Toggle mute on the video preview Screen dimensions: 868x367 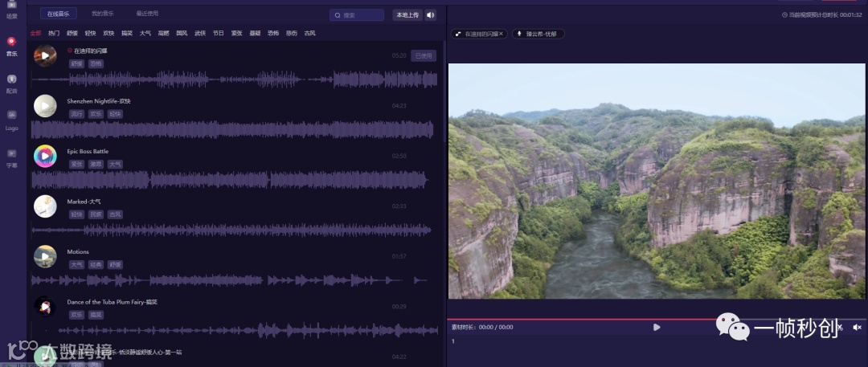857,327
